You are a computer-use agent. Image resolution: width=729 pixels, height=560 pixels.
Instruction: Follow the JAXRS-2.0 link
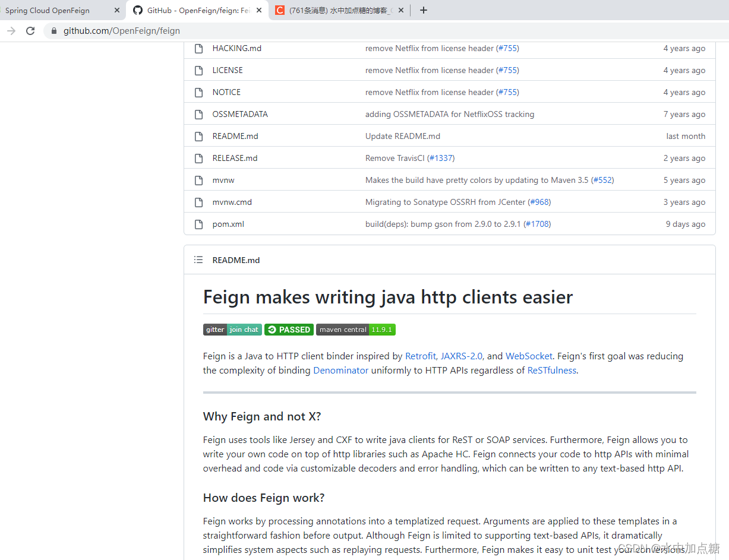tap(462, 356)
